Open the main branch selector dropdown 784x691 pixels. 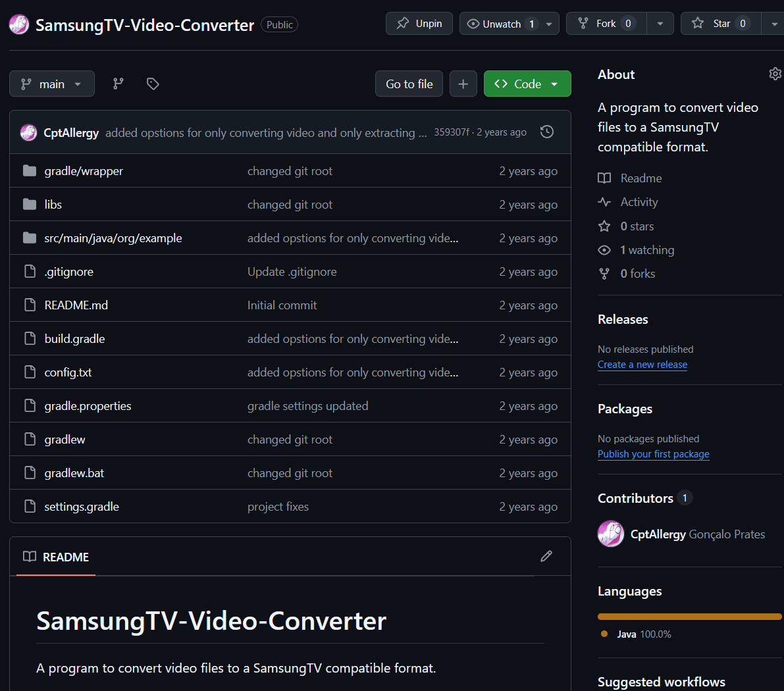[52, 84]
